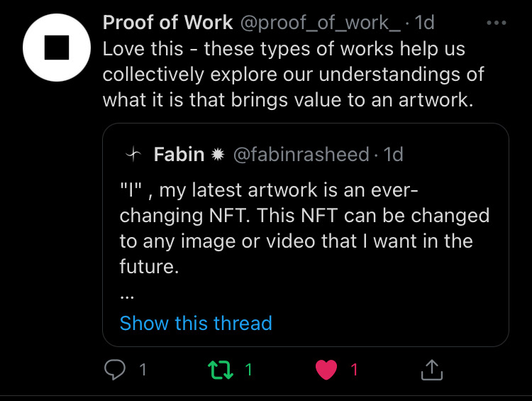Image resolution: width=532 pixels, height=401 pixels.
Task: Open 'Show this thread' link
Action: [196, 323]
